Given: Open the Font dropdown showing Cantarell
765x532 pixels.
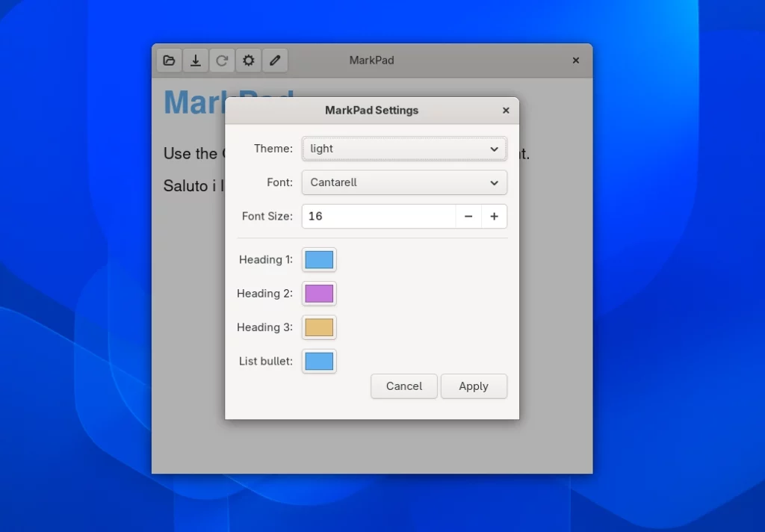Looking at the screenshot, I should [404, 182].
